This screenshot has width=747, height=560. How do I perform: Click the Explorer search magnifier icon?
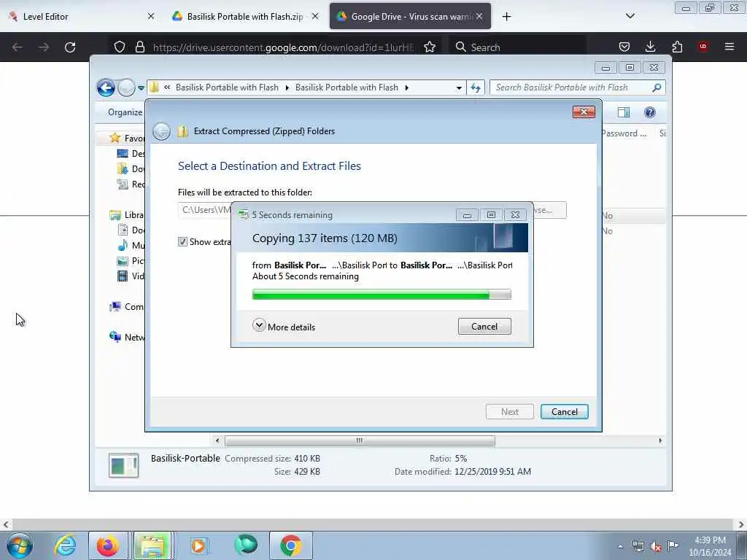coord(657,87)
